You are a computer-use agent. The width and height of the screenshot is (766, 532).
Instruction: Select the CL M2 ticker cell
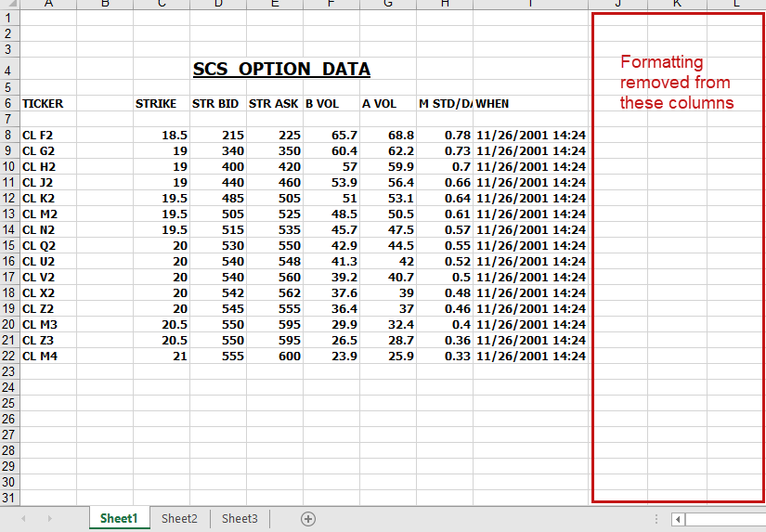click(48, 214)
